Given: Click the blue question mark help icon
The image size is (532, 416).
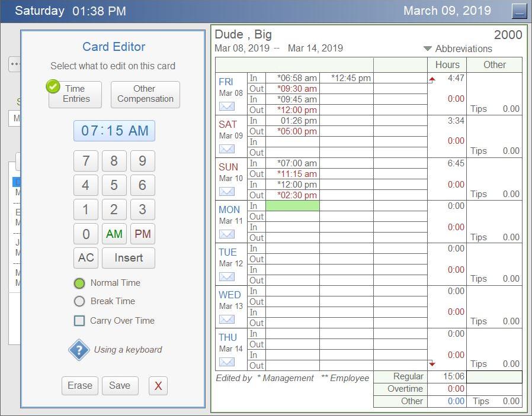Looking at the screenshot, I should point(79,350).
